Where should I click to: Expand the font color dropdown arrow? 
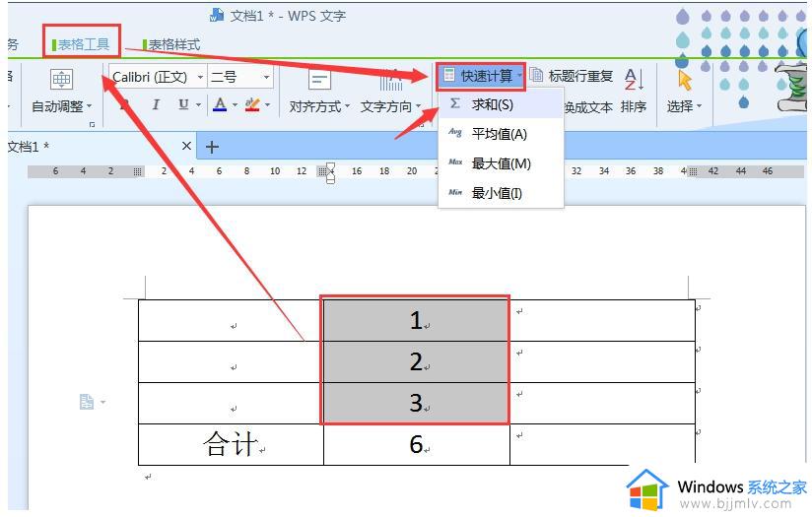tap(235, 105)
